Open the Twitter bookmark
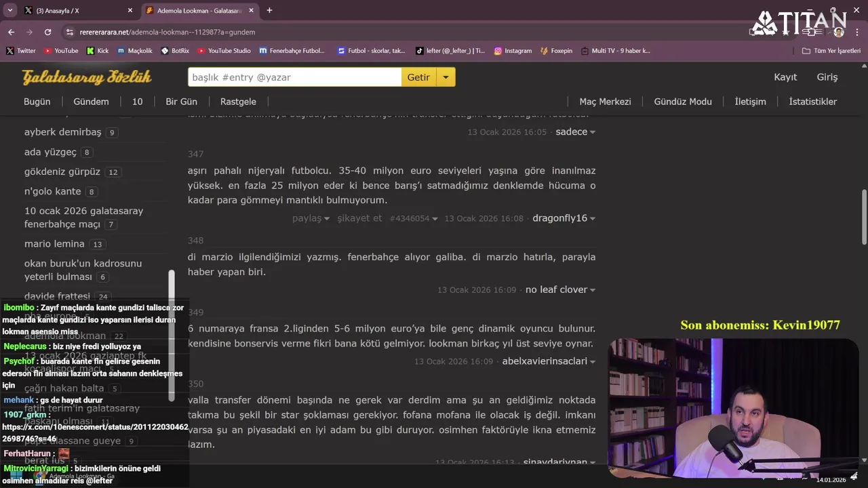The height and width of the screenshot is (488, 868). [21, 51]
